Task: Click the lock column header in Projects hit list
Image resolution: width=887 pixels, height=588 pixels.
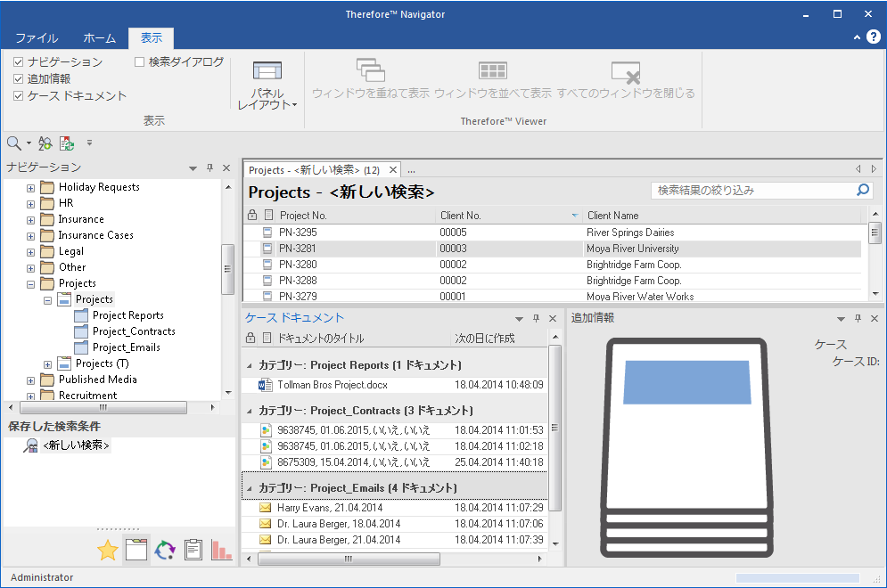Action: point(252,215)
